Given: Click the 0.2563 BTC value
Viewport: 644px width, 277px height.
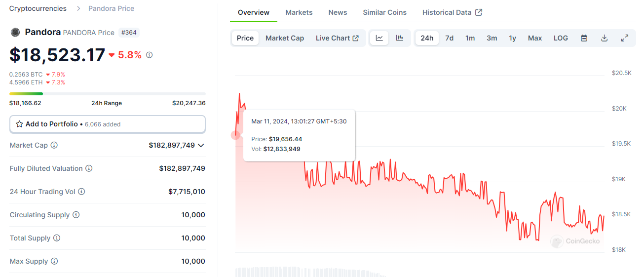Looking at the screenshot, I should coord(26,75).
